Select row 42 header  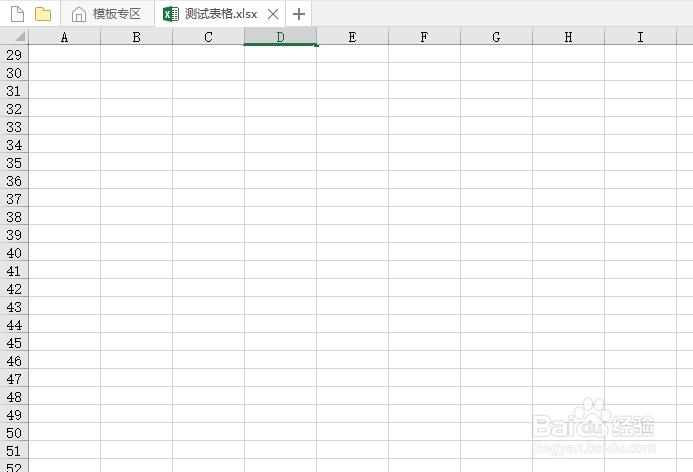click(14, 289)
